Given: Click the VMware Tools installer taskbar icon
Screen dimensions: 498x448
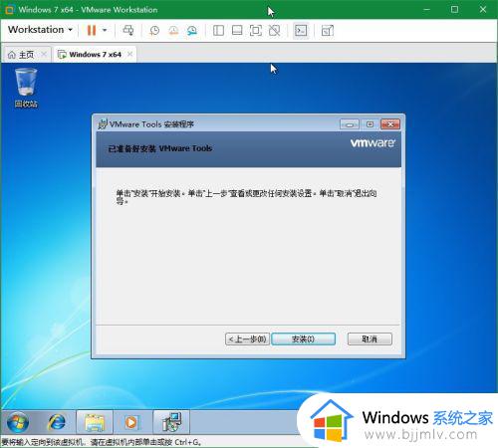Looking at the screenshot, I should (171, 422).
